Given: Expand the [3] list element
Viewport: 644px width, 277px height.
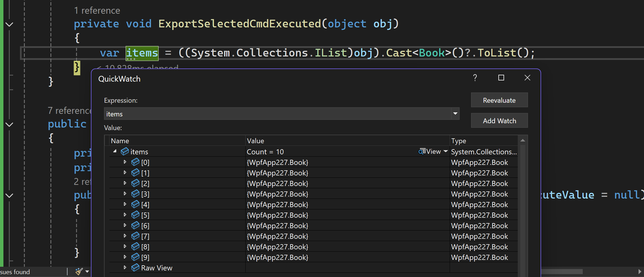Looking at the screenshot, I should (125, 194).
